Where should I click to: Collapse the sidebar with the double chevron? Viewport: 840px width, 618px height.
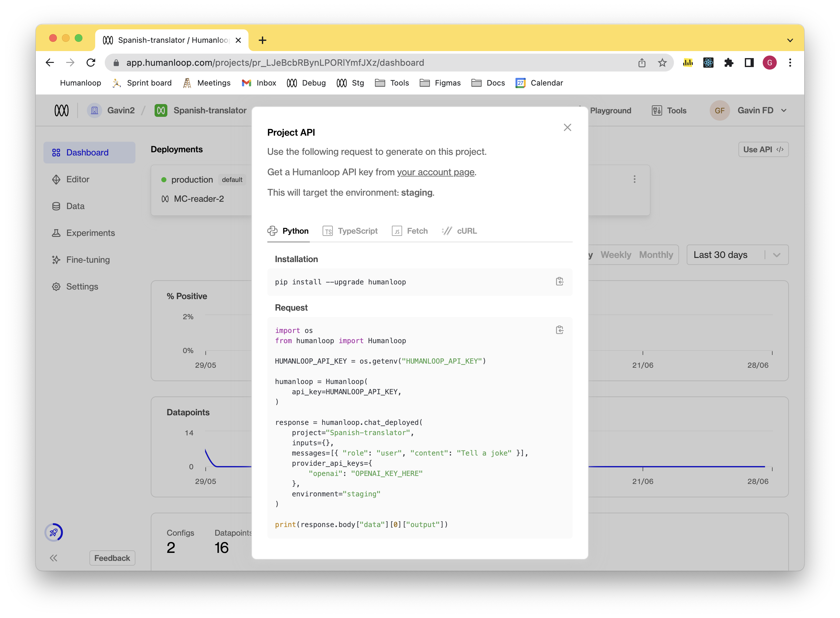54,558
